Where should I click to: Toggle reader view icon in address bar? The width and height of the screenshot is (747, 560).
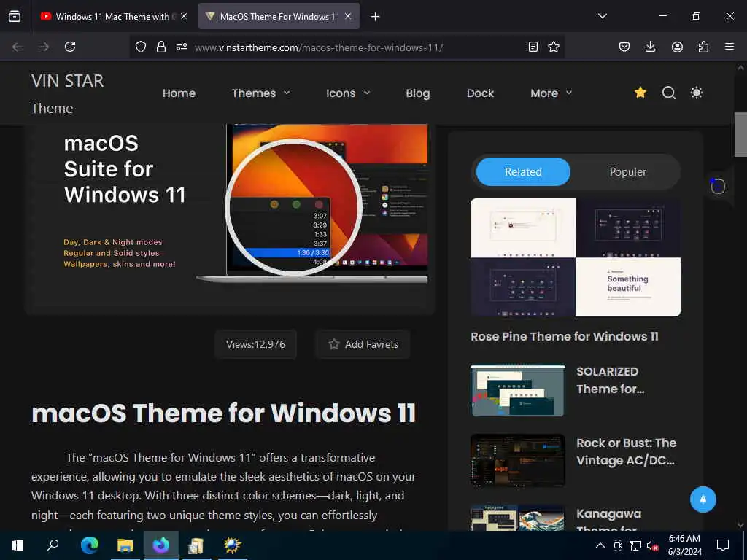click(x=533, y=47)
